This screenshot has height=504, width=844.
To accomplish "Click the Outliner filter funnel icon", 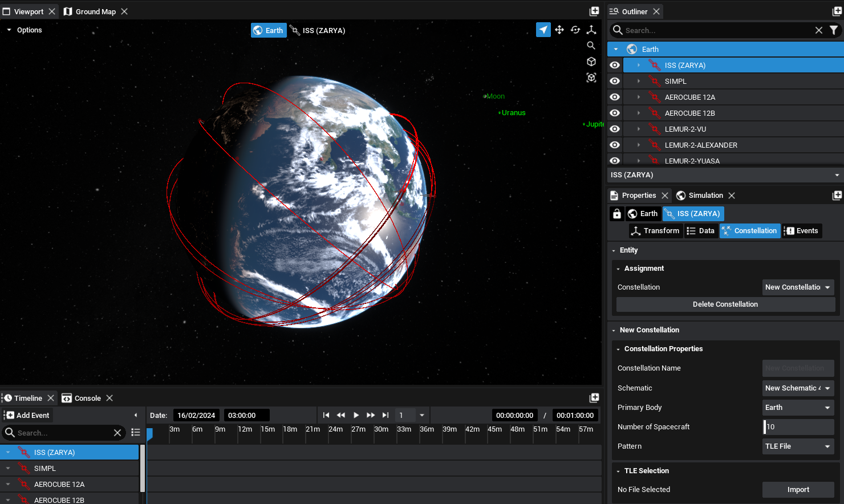I will (x=834, y=30).
